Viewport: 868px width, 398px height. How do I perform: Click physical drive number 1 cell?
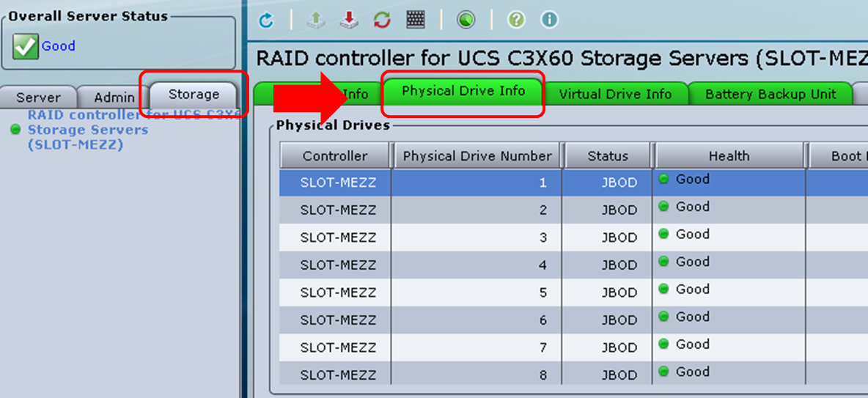coord(477,183)
